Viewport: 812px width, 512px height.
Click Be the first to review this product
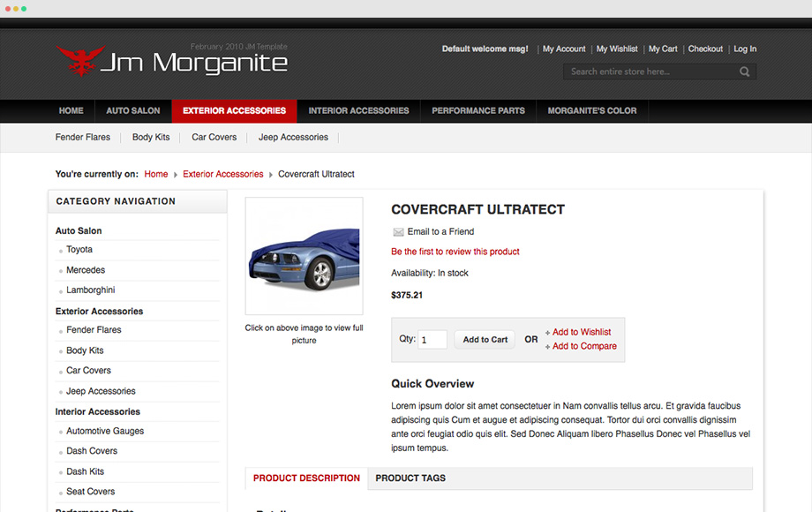tap(455, 252)
